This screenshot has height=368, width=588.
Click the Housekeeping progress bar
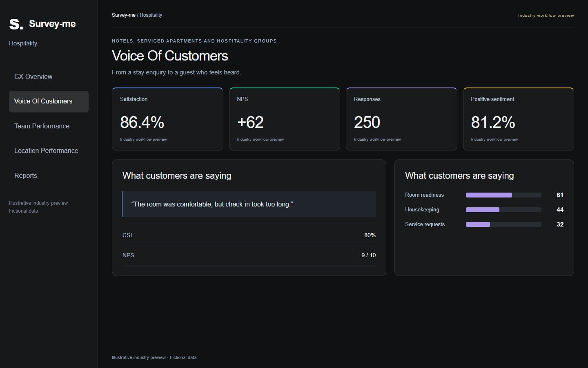point(503,210)
